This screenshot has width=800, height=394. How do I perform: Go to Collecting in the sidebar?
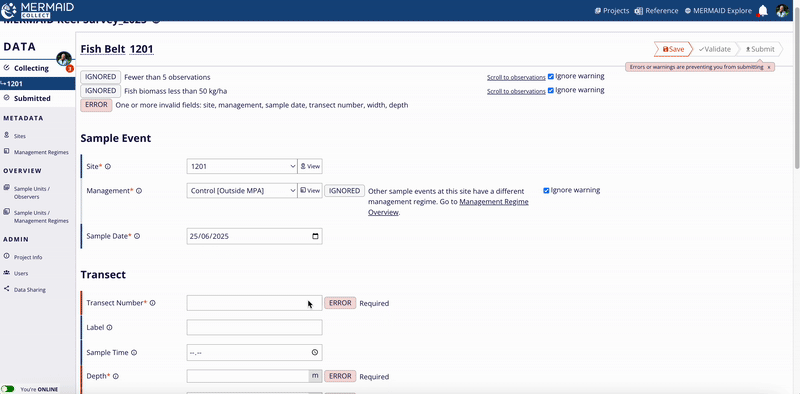tap(31, 68)
